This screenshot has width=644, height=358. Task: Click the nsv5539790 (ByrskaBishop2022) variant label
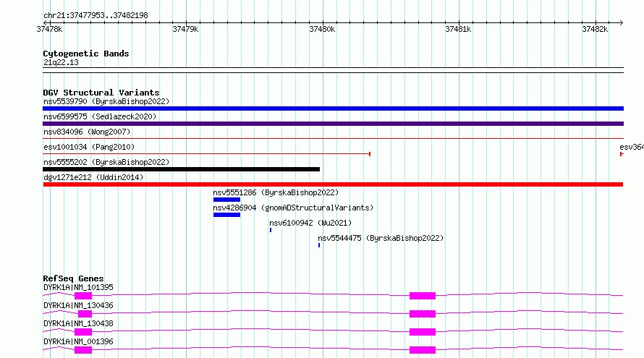coord(106,101)
